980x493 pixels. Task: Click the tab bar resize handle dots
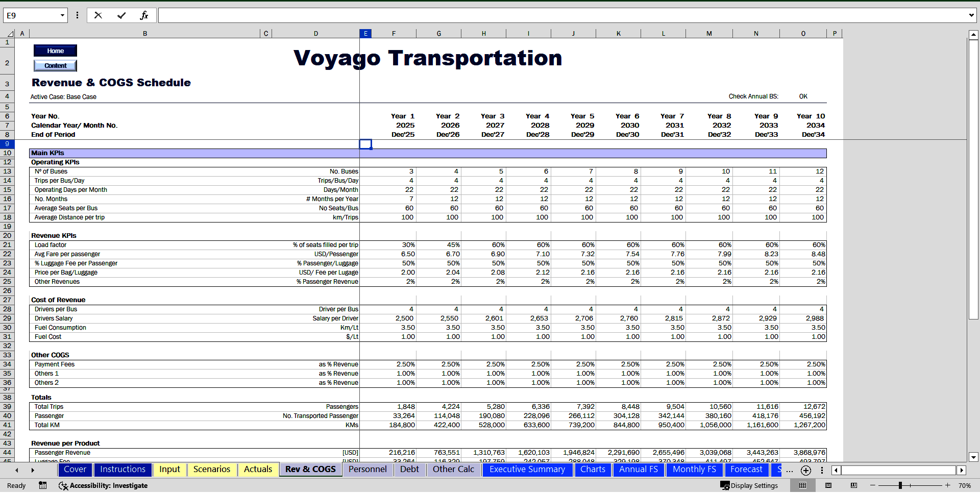pyautogui.click(x=822, y=470)
